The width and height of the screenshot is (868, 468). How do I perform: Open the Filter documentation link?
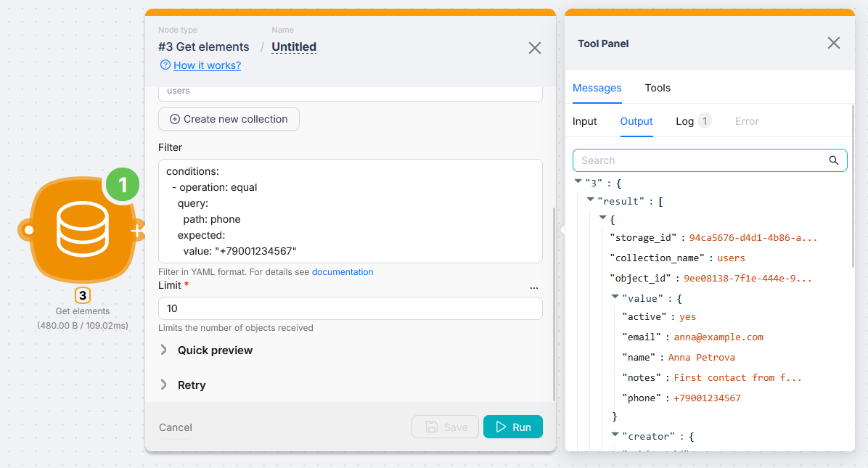[x=343, y=271]
